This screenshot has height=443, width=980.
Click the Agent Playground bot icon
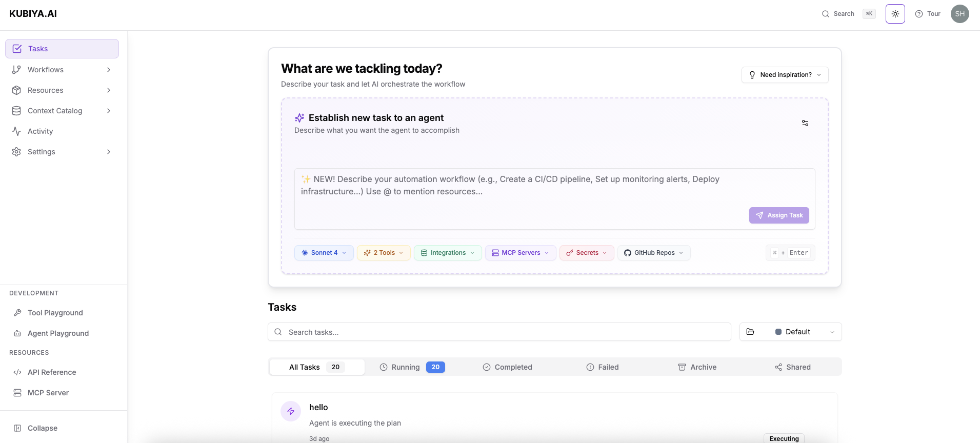click(x=17, y=333)
